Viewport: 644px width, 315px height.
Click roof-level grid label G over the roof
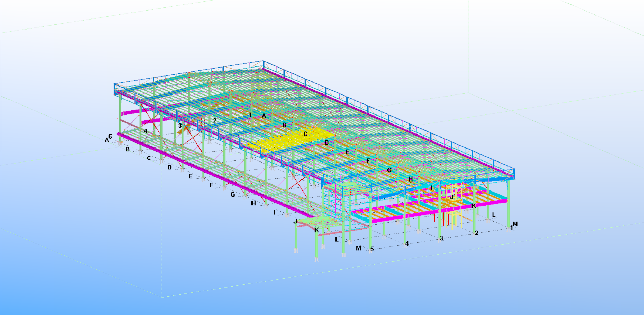click(389, 170)
